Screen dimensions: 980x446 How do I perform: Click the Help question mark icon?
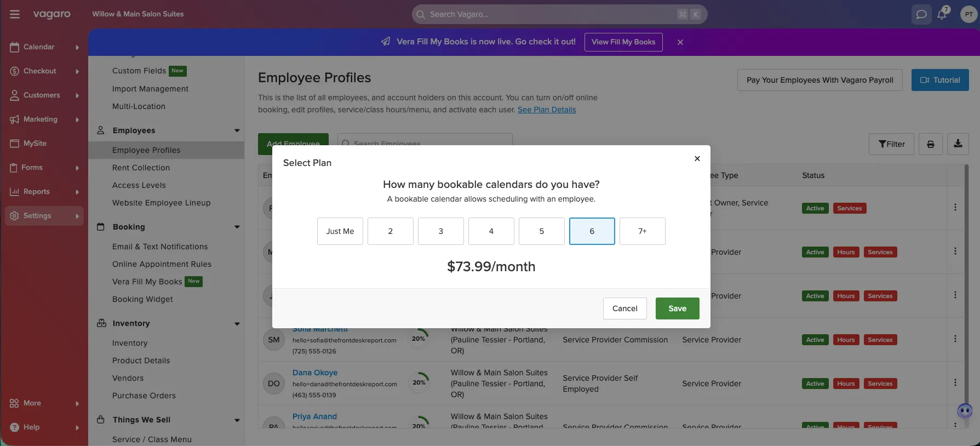[x=15, y=427]
